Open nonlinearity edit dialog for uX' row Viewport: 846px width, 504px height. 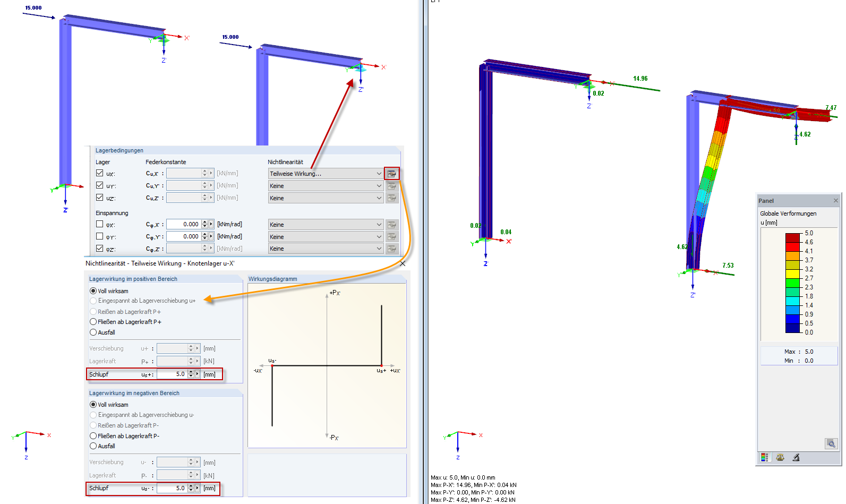click(x=391, y=174)
